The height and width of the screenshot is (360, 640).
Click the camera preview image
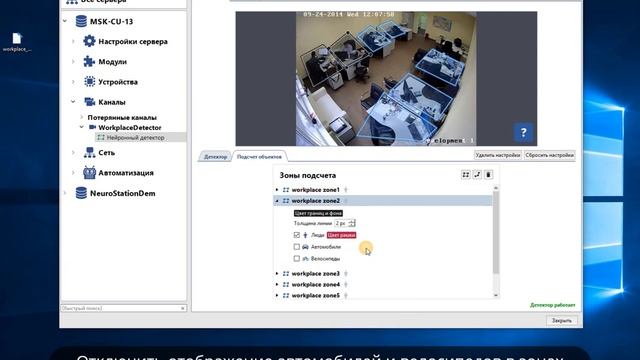pos(386,78)
